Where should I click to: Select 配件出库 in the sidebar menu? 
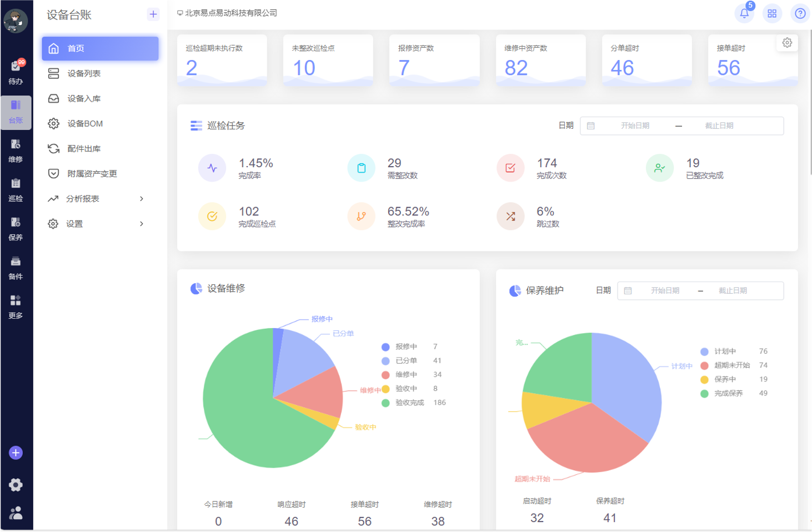[84, 149]
